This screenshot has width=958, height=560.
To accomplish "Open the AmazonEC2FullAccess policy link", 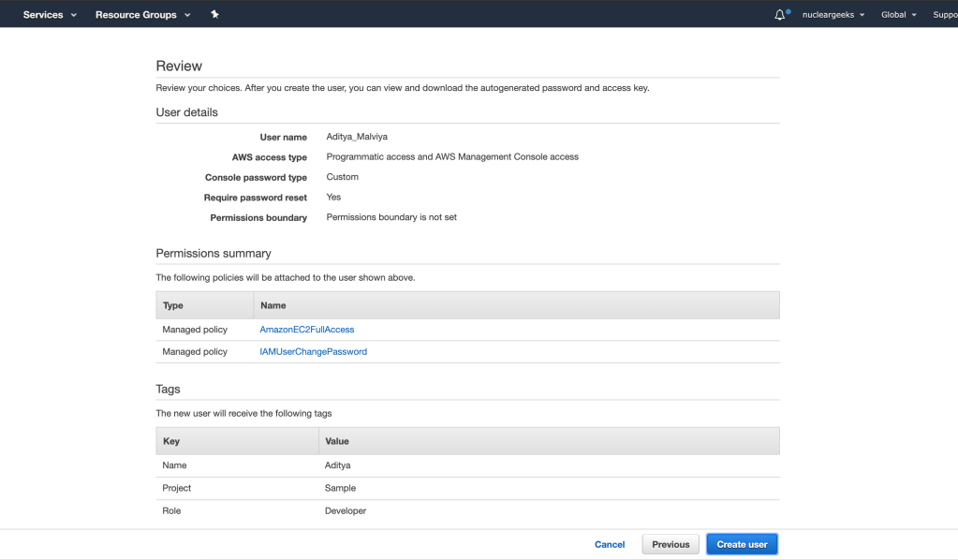I will click(x=306, y=330).
